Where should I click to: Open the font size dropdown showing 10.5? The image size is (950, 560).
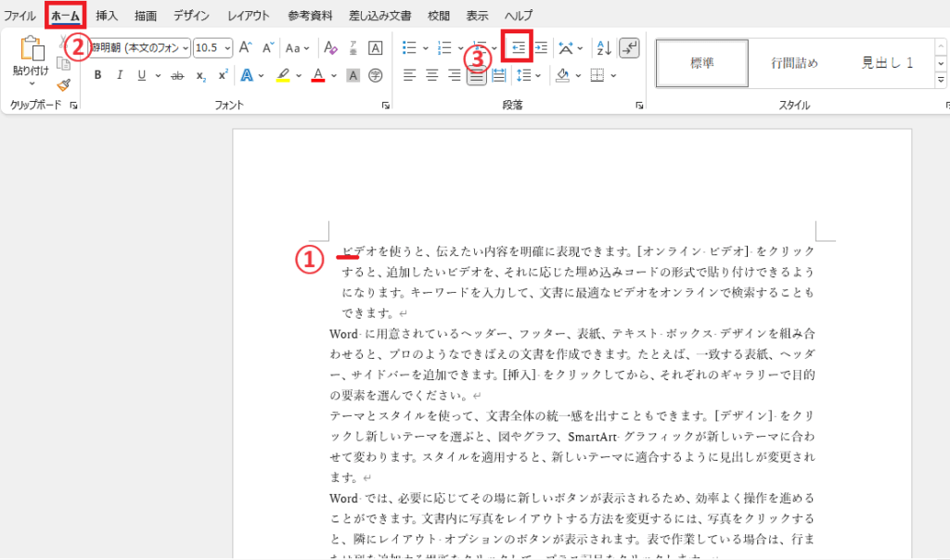pyautogui.click(x=228, y=48)
